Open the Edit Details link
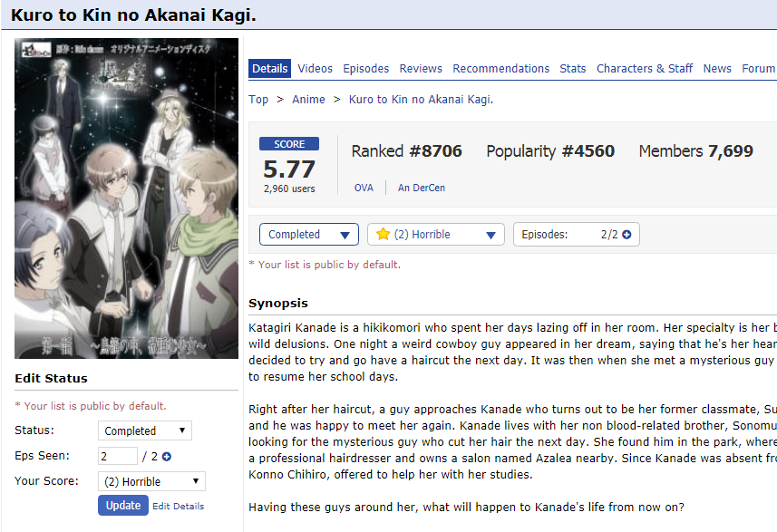This screenshot has width=777, height=532. coord(179,507)
